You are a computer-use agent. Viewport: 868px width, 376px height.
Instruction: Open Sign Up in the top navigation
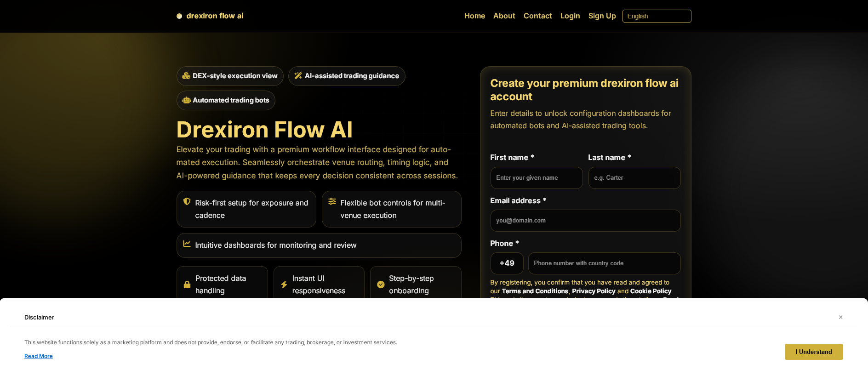[x=602, y=16]
